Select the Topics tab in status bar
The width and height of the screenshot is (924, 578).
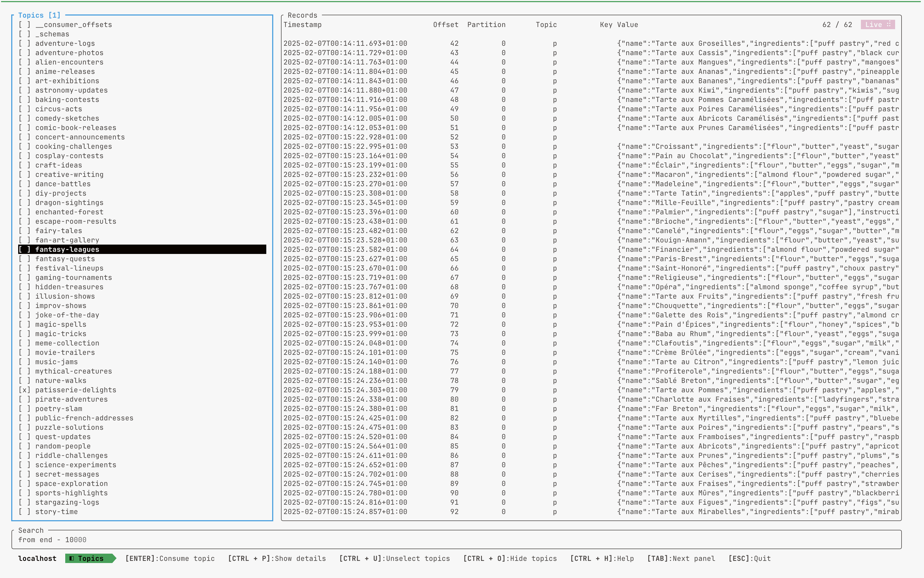[90, 558]
